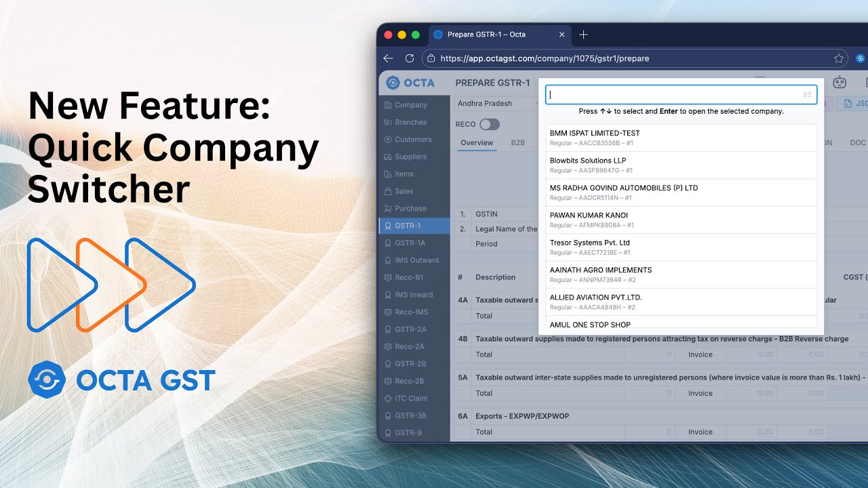Reload the page in the browser
Image resolution: width=868 pixels, height=488 pixels.
click(410, 58)
